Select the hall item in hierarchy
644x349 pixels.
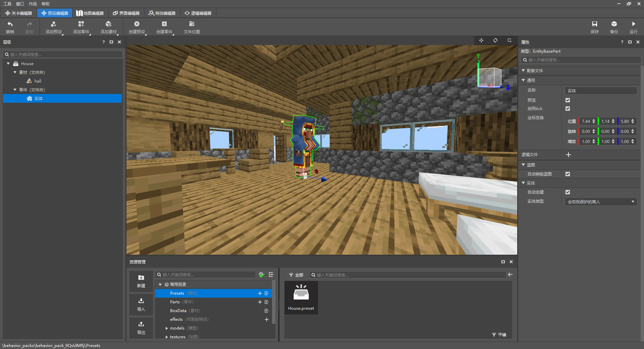[x=38, y=81]
